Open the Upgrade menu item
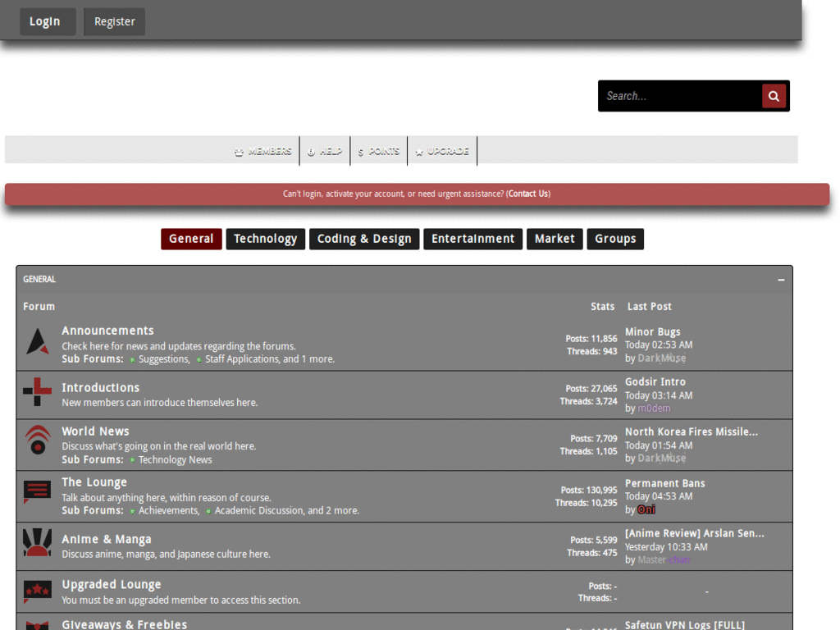 click(x=442, y=152)
